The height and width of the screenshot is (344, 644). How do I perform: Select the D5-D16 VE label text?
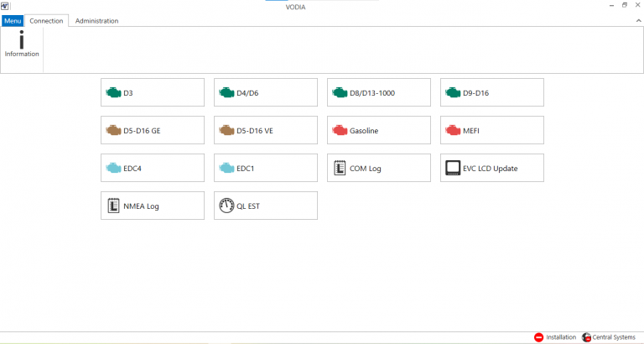tap(255, 131)
